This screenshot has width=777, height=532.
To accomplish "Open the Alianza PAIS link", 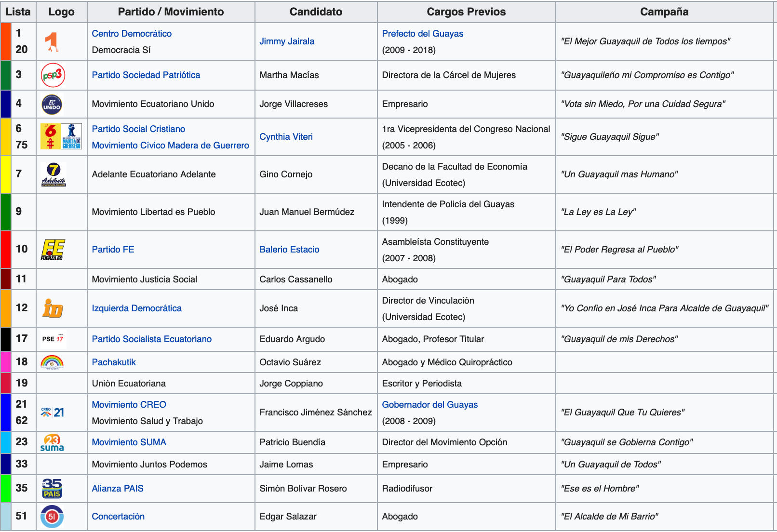I will (118, 489).
